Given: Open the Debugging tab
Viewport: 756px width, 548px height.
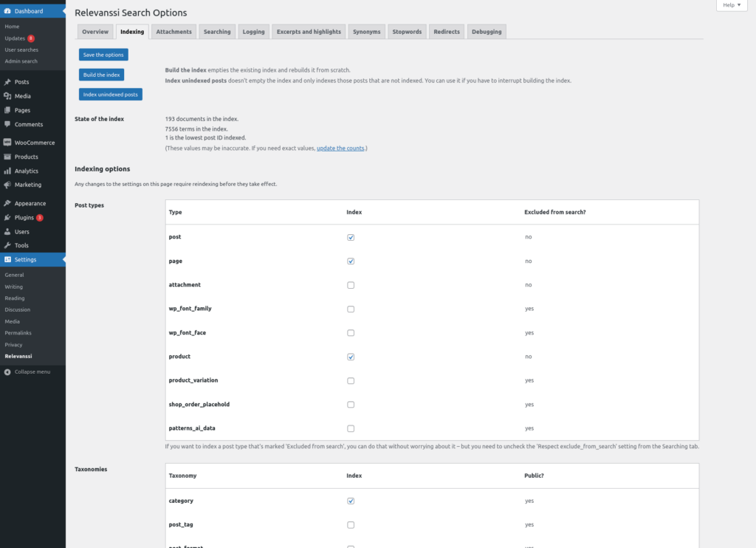Looking at the screenshot, I should [x=487, y=32].
